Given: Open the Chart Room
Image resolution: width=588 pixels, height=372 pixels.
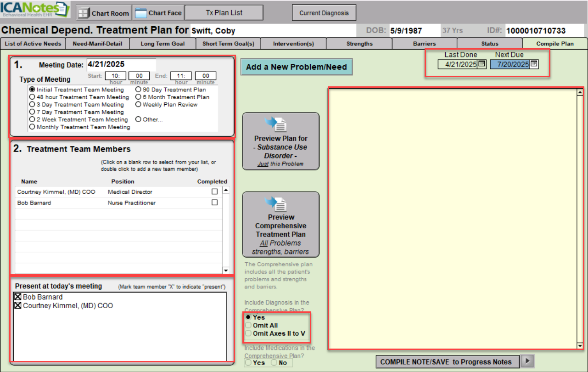Looking at the screenshot, I should click(104, 13).
